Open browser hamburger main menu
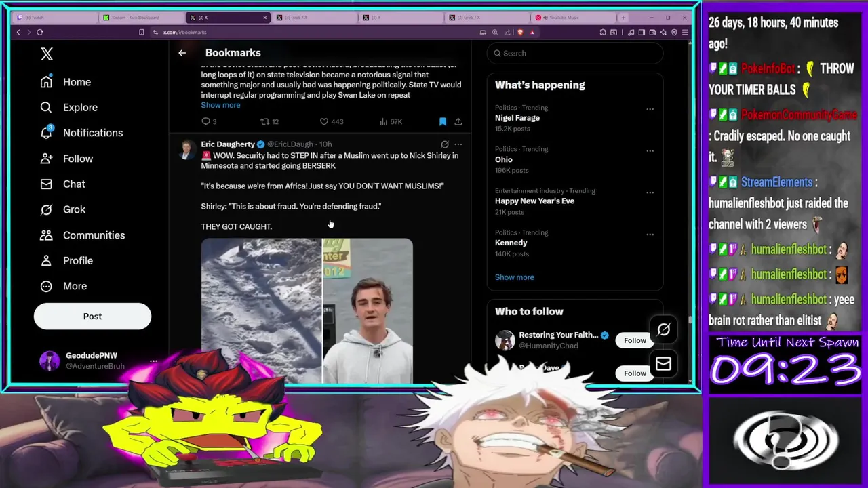The height and width of the screenshot is (488, 868). [x=686, y=32]
